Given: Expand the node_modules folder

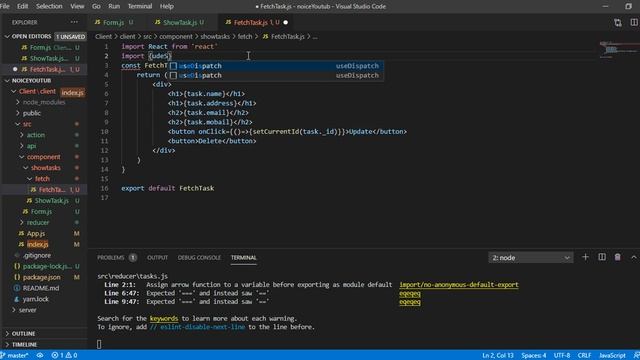Looking at the screenshot, I should coord(18,102).
